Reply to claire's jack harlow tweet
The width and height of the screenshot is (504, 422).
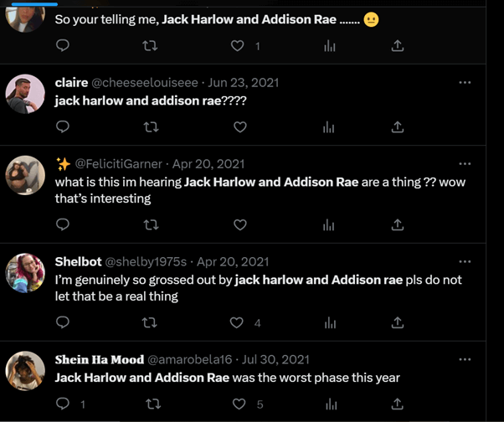tap(63, 126)
